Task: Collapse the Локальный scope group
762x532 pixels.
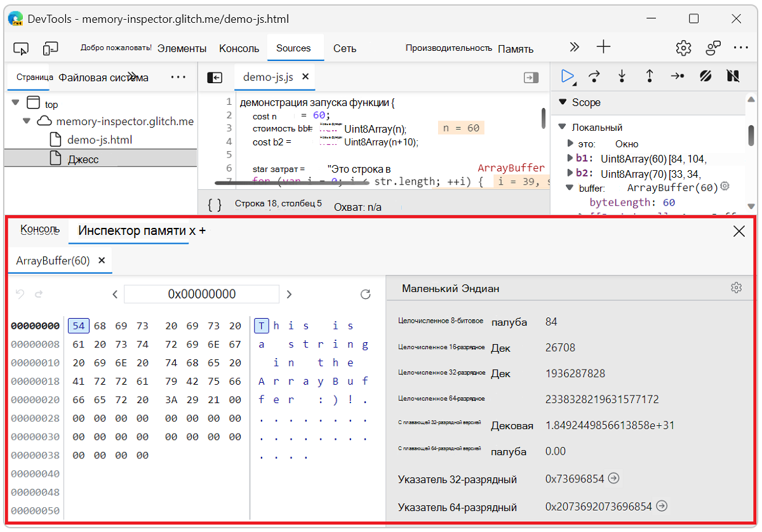Action: click(562, 127)
